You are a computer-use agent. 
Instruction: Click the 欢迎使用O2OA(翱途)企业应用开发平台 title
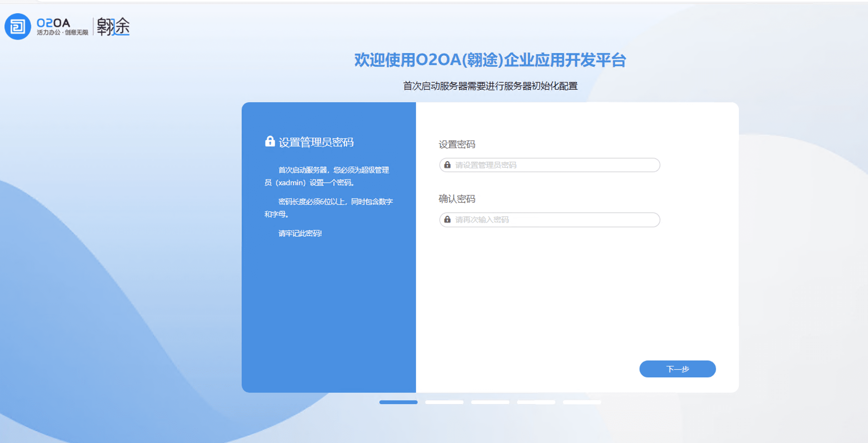[490, 60]
